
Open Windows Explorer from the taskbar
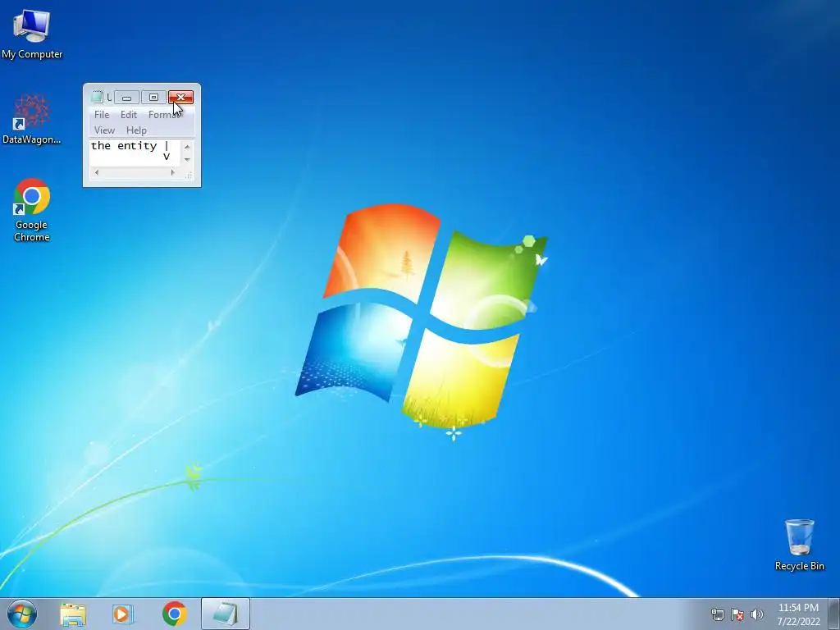click(73, 614)
